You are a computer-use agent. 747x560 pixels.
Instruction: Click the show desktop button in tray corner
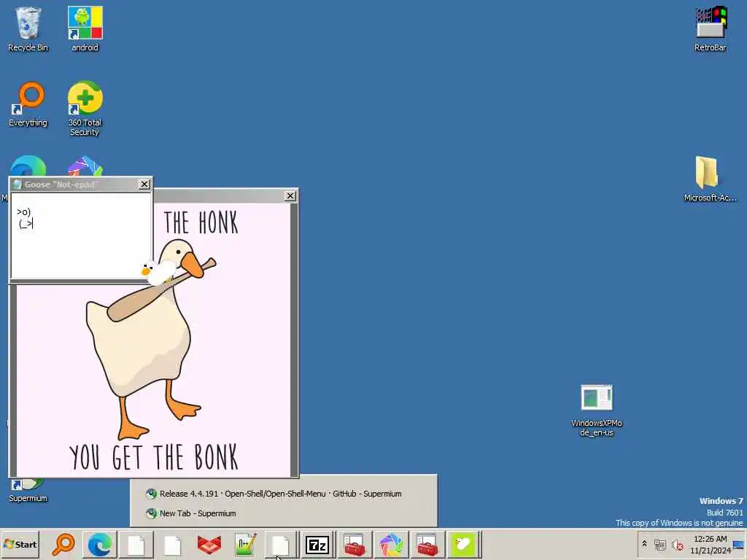[x=739, y=545]
